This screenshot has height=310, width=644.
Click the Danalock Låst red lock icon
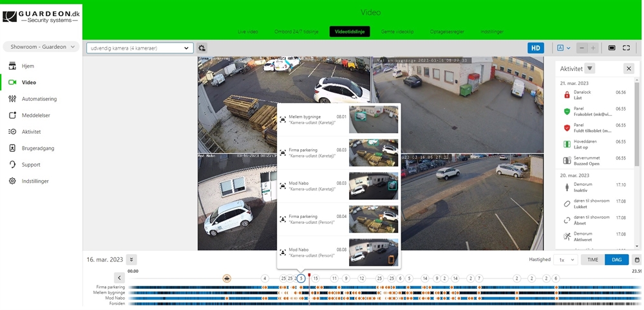567,95
